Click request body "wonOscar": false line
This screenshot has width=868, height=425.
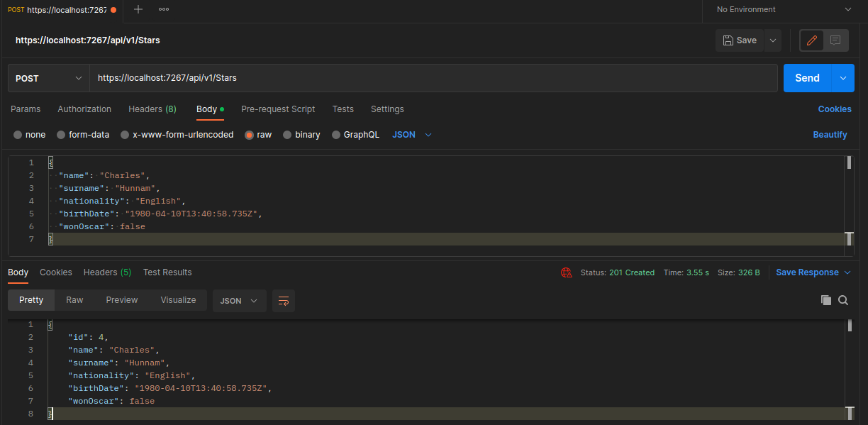[102, 226]
